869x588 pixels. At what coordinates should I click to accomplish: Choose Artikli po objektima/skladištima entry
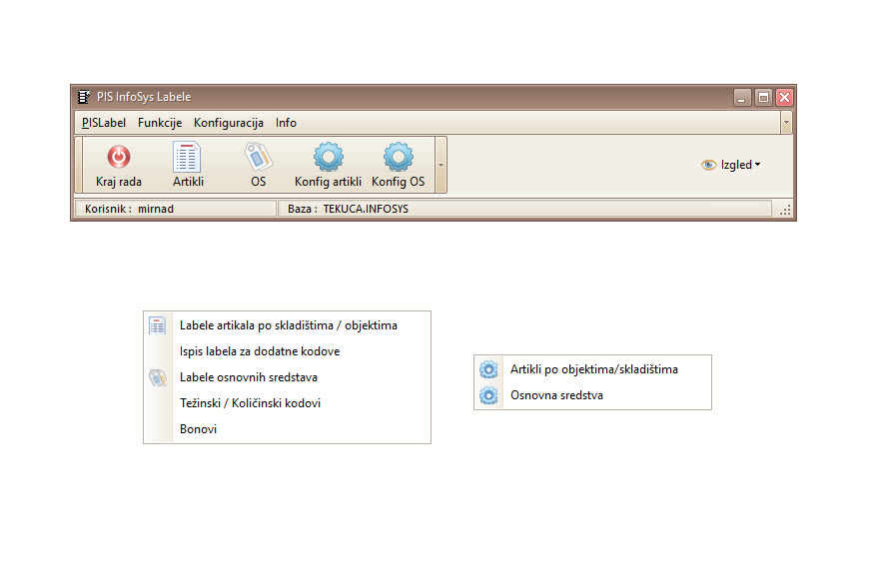pyautogui.click(x=592, y=369)
